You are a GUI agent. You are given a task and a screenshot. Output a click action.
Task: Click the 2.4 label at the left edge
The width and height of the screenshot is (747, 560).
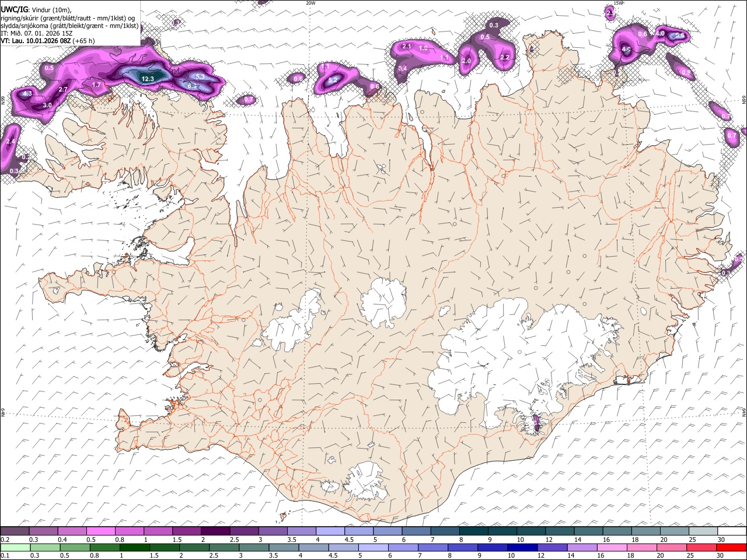click(x=10, y=141)
